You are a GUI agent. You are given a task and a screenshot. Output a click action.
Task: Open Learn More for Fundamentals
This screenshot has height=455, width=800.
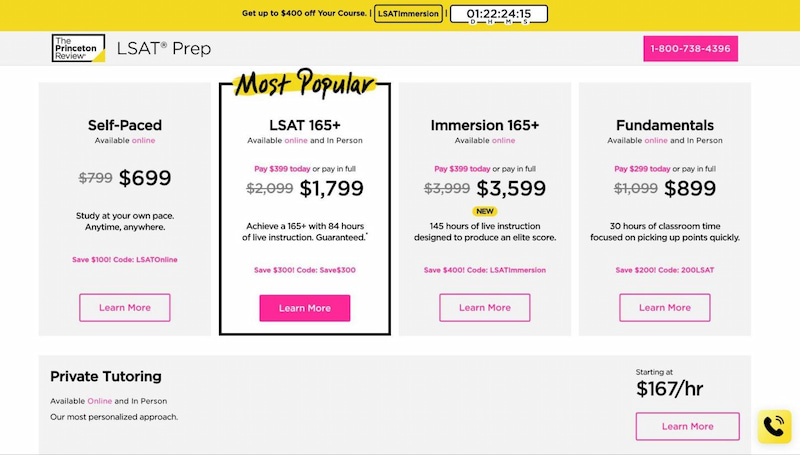pos(665,308)
